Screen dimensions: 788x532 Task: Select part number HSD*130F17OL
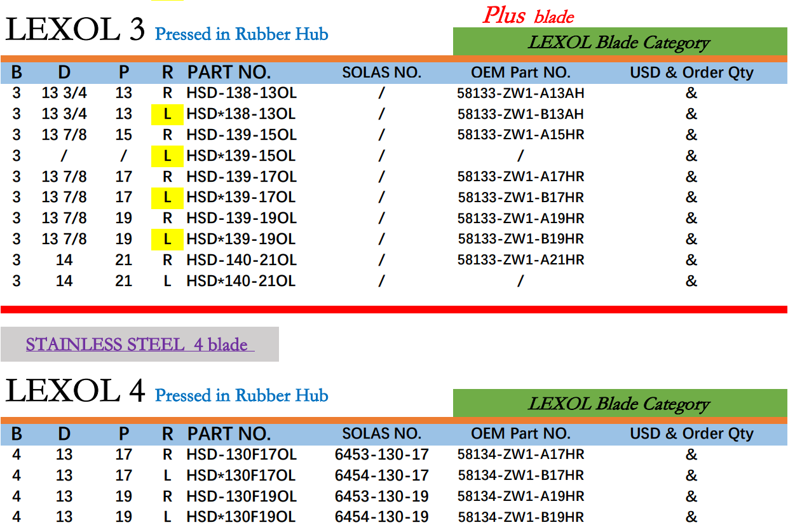tap(241, 475)
